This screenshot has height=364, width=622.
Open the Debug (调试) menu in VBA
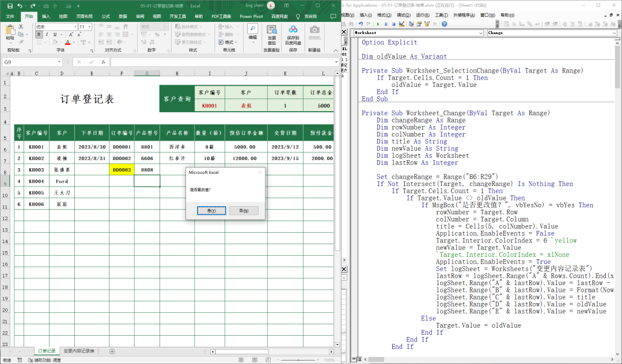(x=403, y=15)
